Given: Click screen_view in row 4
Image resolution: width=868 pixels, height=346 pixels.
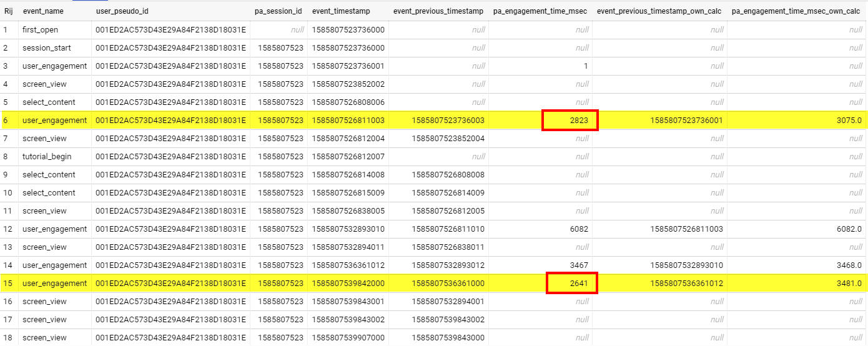Looking at the screenshot, I should point(44,84).
